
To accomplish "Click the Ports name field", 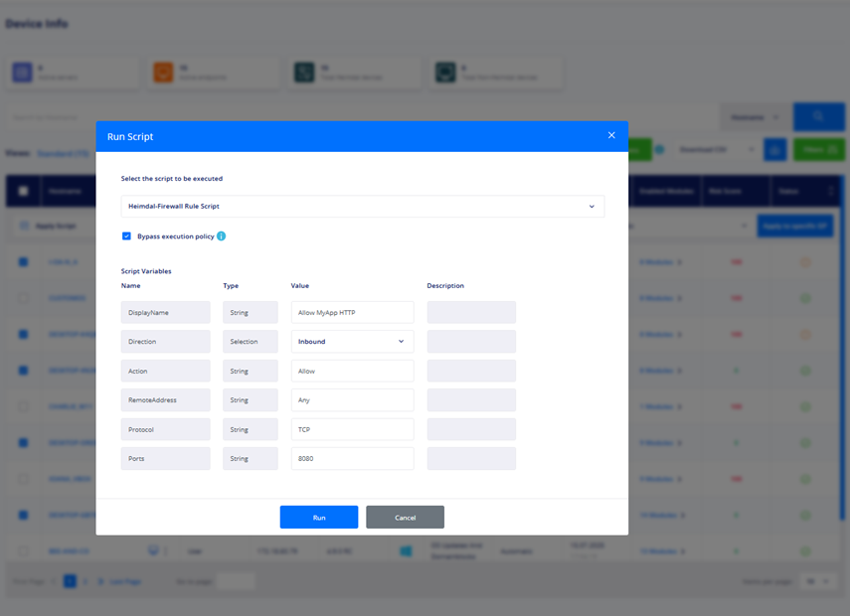I will pyautogui.click(x=165, y=458).
